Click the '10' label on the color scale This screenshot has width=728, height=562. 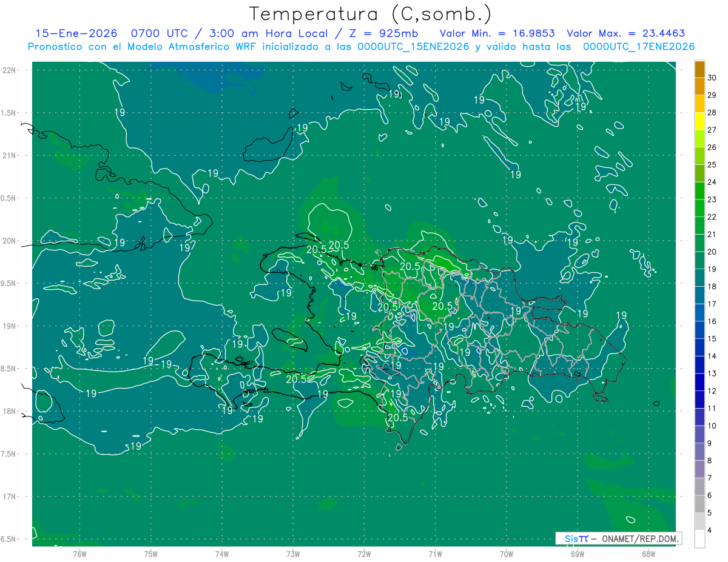click(712, 426)
